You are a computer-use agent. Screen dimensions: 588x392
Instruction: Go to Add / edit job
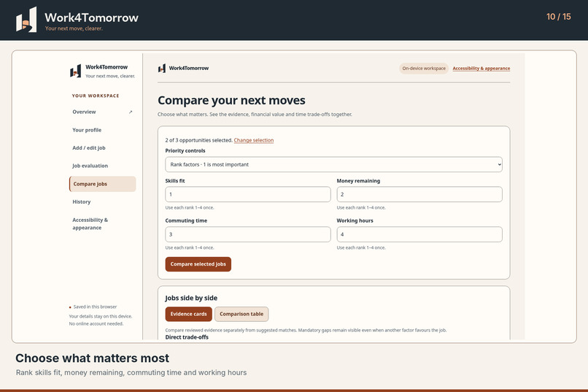[102, 147]
